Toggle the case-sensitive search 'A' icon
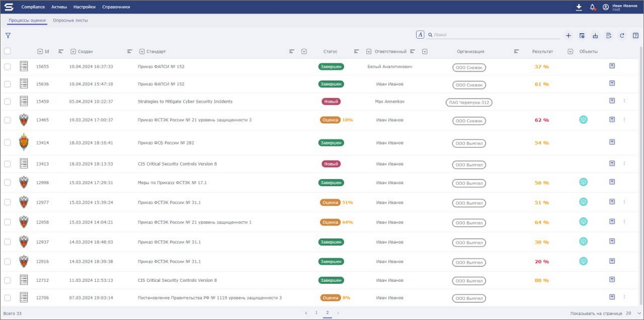Image resolution: width=644 pixels, height=320 pixels. coord(420,35)
